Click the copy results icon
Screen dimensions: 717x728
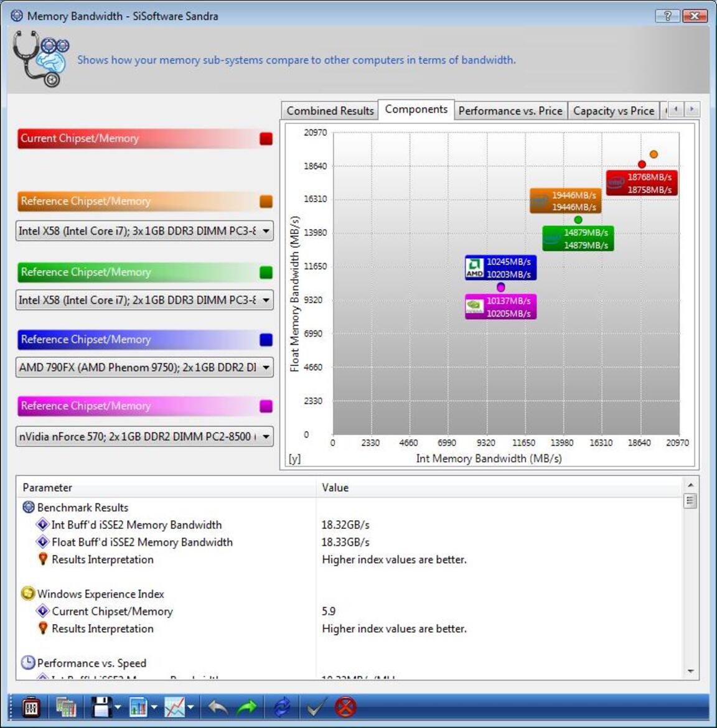(66, 707)
